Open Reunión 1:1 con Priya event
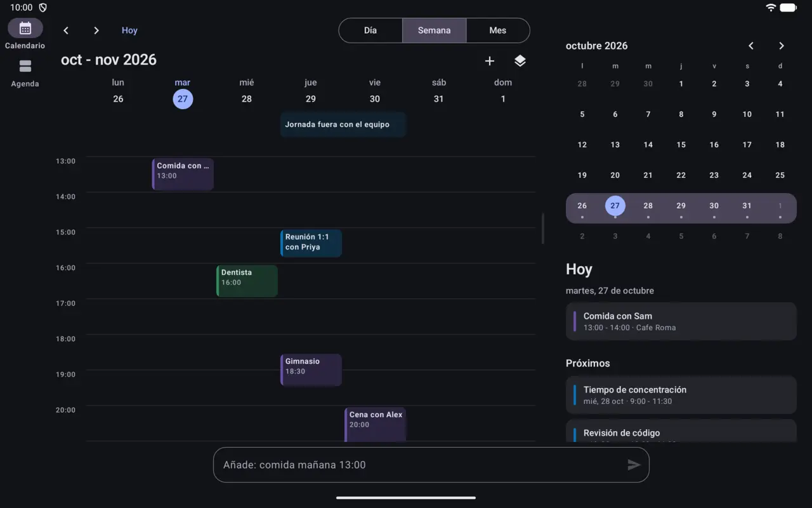 [311, 243]
